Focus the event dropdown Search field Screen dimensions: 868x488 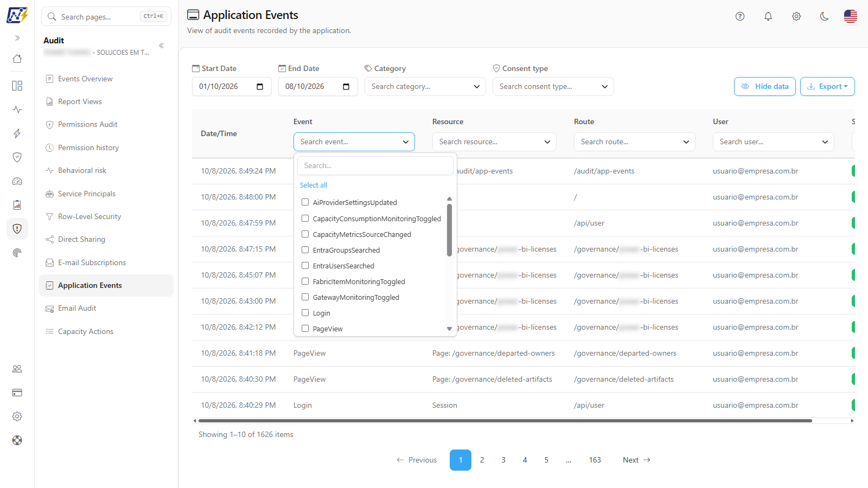[x=375, y=166]
